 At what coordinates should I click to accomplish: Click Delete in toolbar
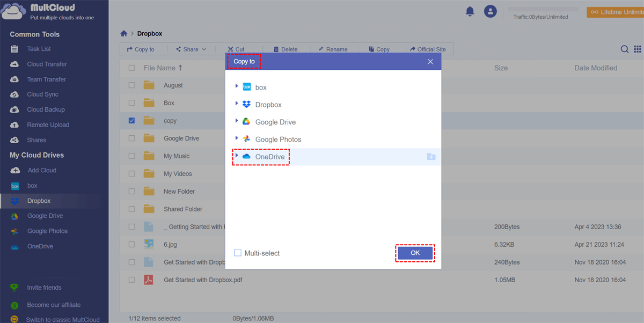pos(286,49)
